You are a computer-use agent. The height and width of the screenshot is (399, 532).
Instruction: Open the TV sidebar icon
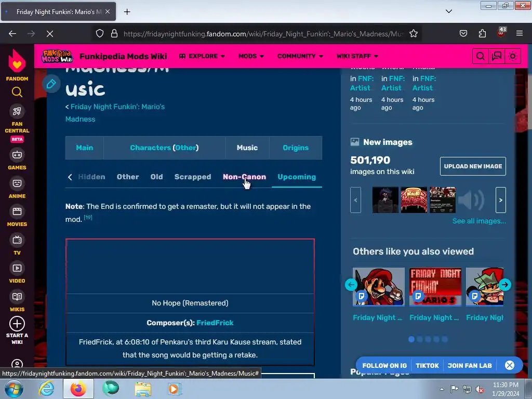(x=17, y=240)
